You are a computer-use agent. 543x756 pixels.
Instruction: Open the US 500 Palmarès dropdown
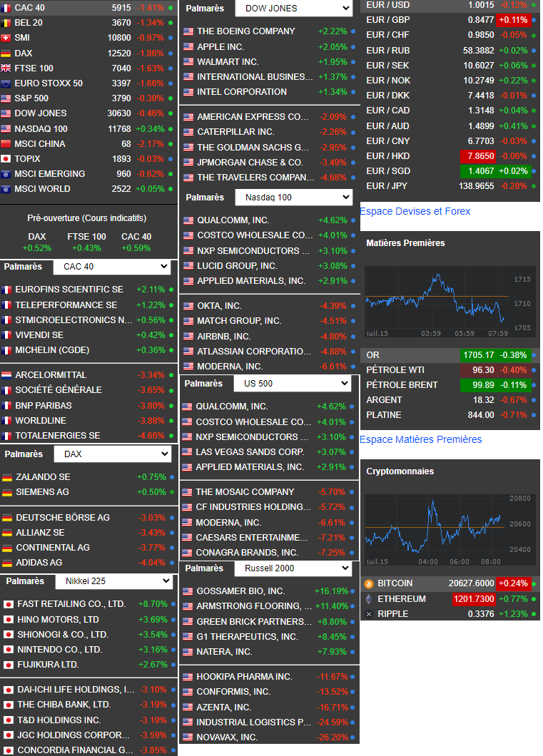[x=293, y=383]
